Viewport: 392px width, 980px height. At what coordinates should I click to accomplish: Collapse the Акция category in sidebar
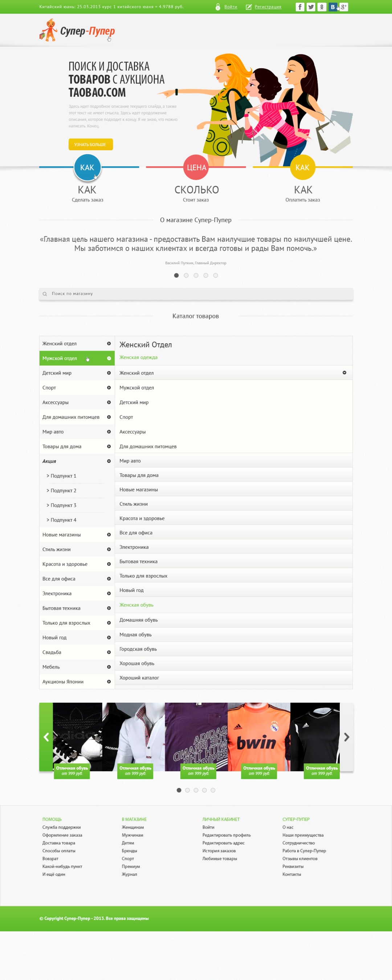pos(109,461)
